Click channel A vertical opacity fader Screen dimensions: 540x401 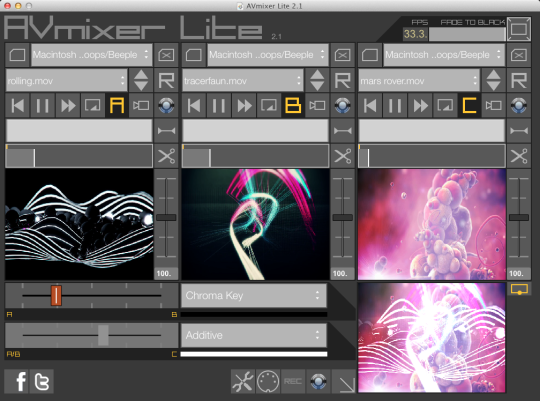coord(166,217)
